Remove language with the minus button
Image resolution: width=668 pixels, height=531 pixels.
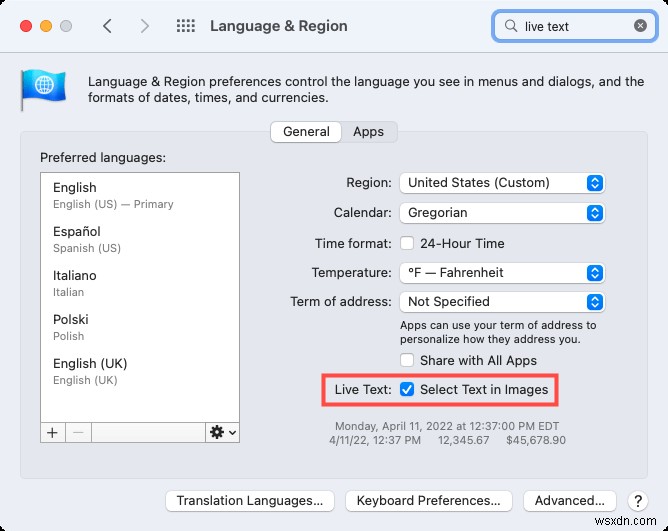tap(78, 433)
